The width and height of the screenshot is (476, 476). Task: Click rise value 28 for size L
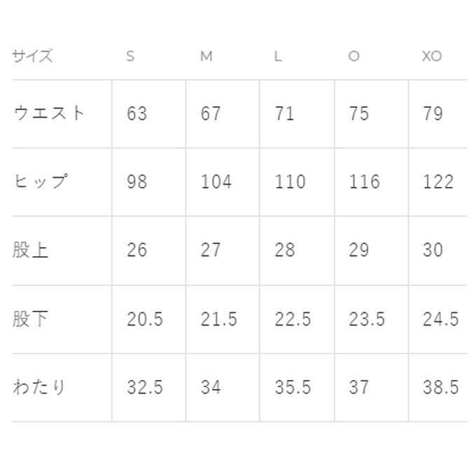click(x=285, y=250)
